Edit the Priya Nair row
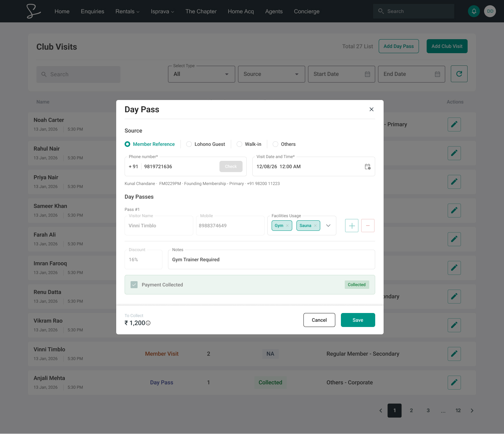Viewport: 504px width, 434px height. coord(454,182)
